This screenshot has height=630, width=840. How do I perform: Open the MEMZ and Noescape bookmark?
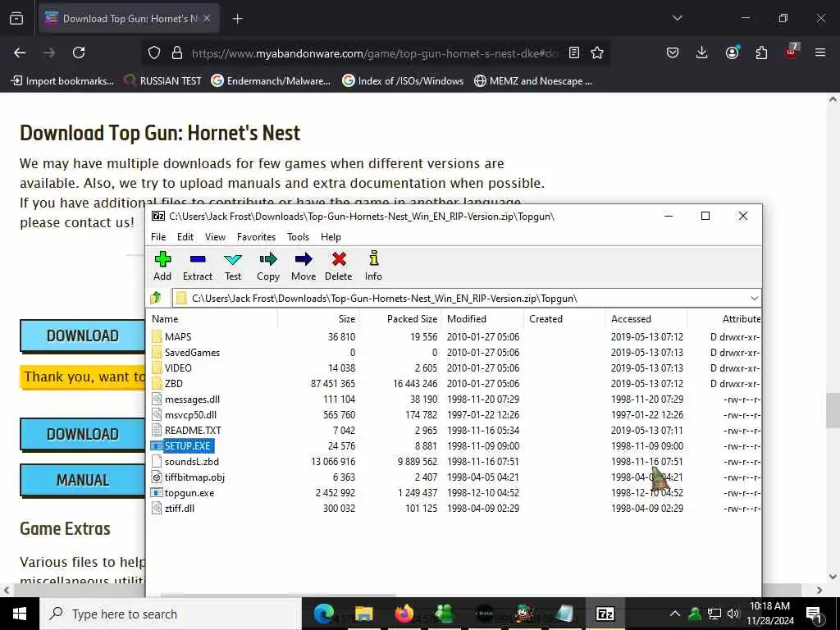point(533,81)
